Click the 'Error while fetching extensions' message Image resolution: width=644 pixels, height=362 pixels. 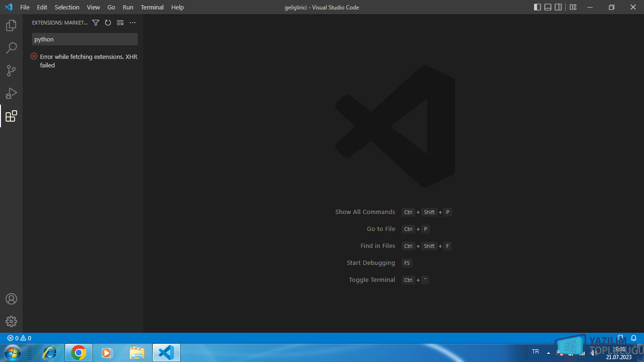(x=89, y=61)
